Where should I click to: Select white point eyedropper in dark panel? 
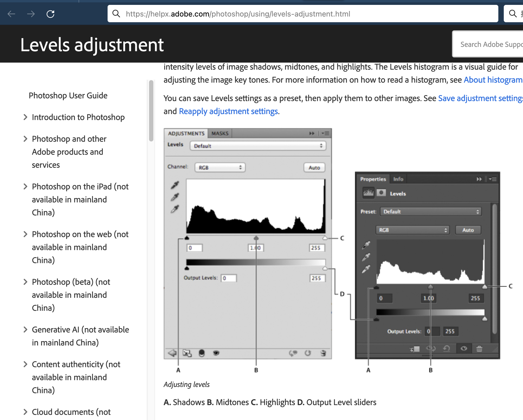(x=366, y=269)
